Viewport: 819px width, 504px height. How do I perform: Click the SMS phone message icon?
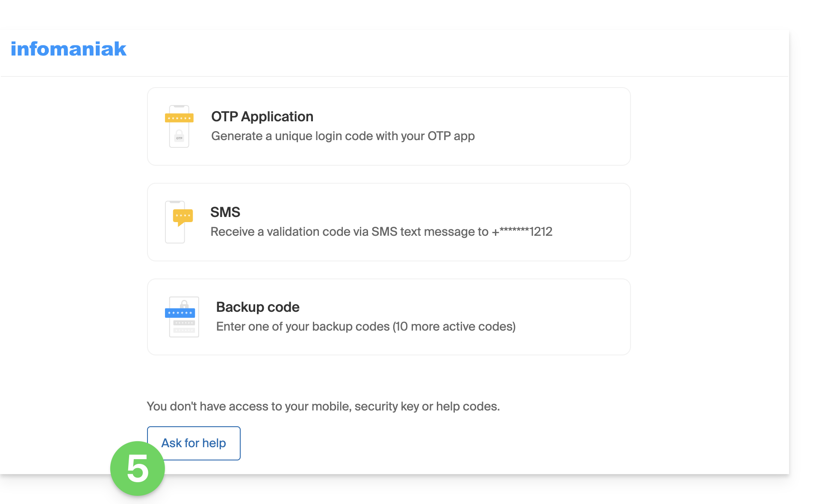click(179, 222)
